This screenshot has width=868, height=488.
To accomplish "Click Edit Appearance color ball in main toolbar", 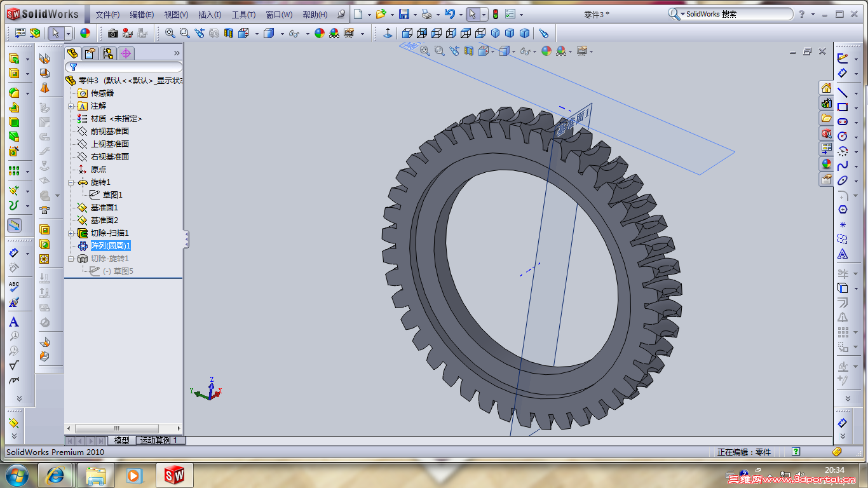I will click(x=85, y=33).
